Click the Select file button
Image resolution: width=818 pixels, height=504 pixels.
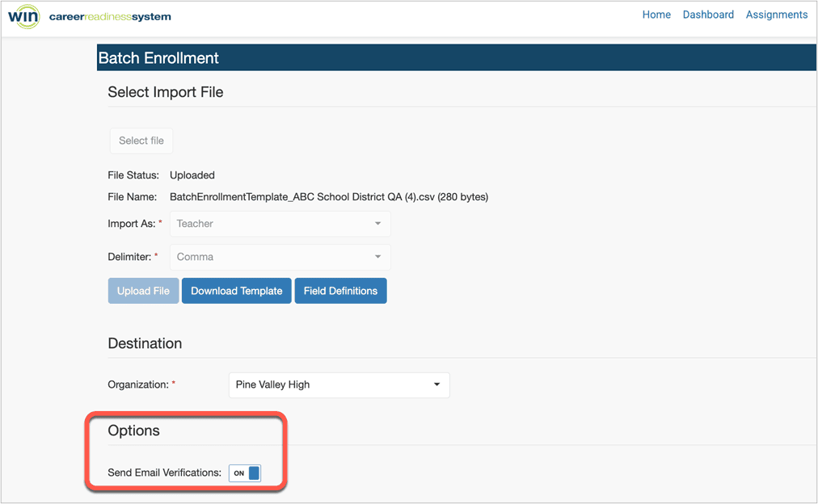point(141,140)
